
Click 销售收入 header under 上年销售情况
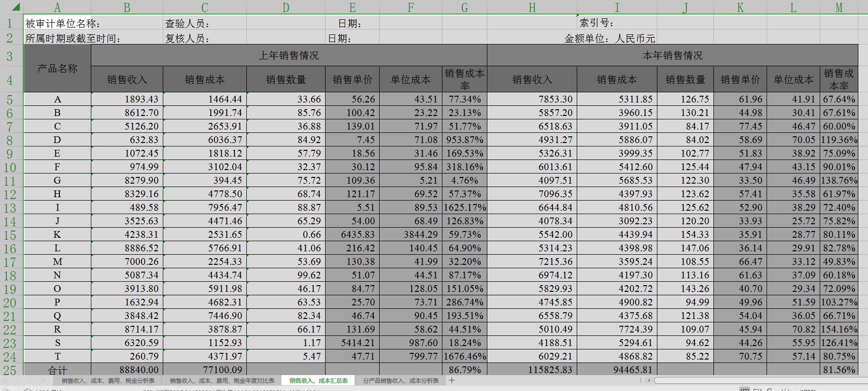pos(127,79)
